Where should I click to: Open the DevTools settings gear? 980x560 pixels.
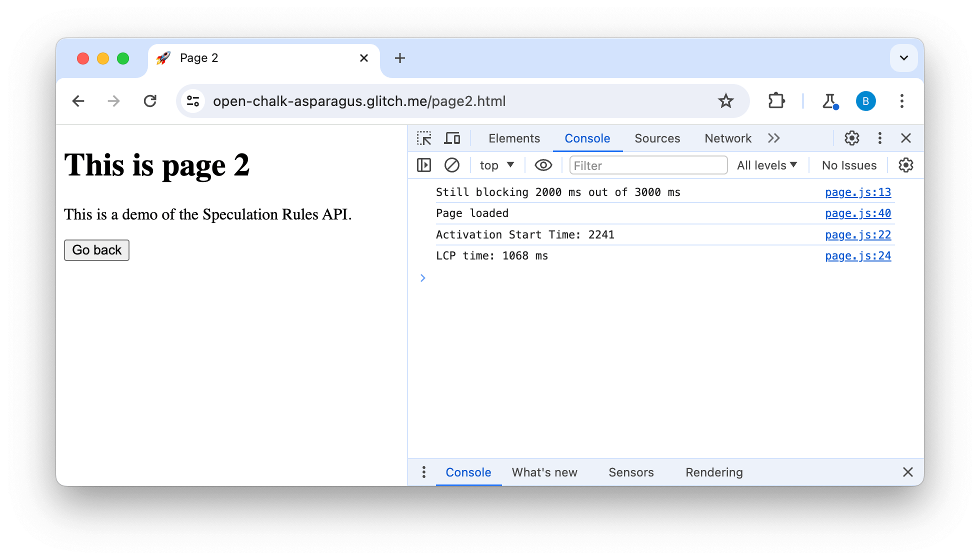coord(852,138)
